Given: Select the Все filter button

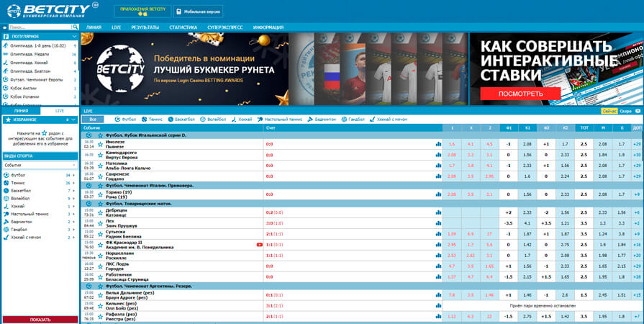Looking at the screenshot, I should [x=93, y=120].
